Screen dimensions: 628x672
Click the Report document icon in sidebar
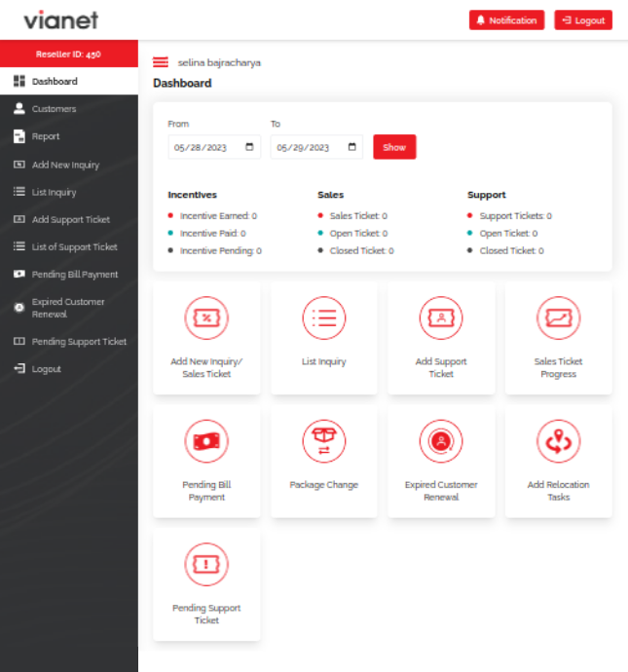tap(19, 136)
